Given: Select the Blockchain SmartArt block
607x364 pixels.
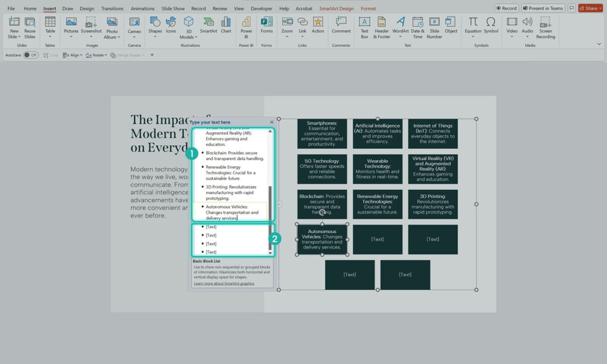Looking at the screenshot, I should [x=322, y=204].
